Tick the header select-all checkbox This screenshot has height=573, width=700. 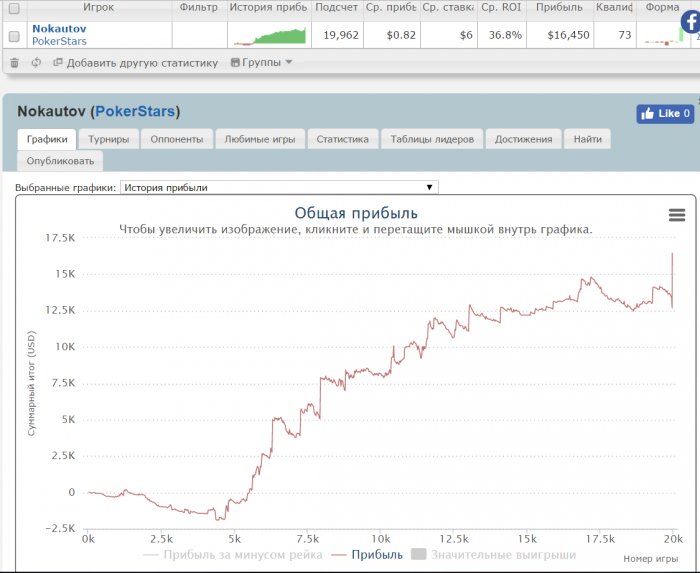pos(14,8)
